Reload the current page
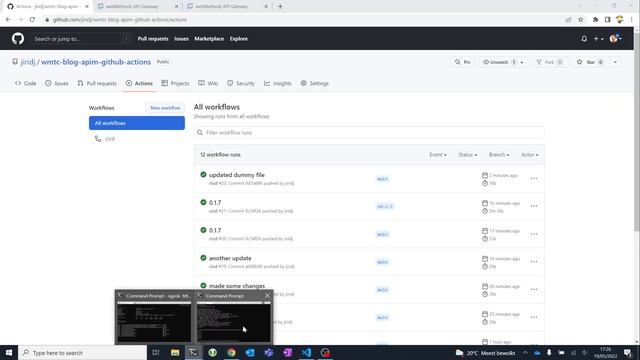The image size is (640, 360). point(32,20)
